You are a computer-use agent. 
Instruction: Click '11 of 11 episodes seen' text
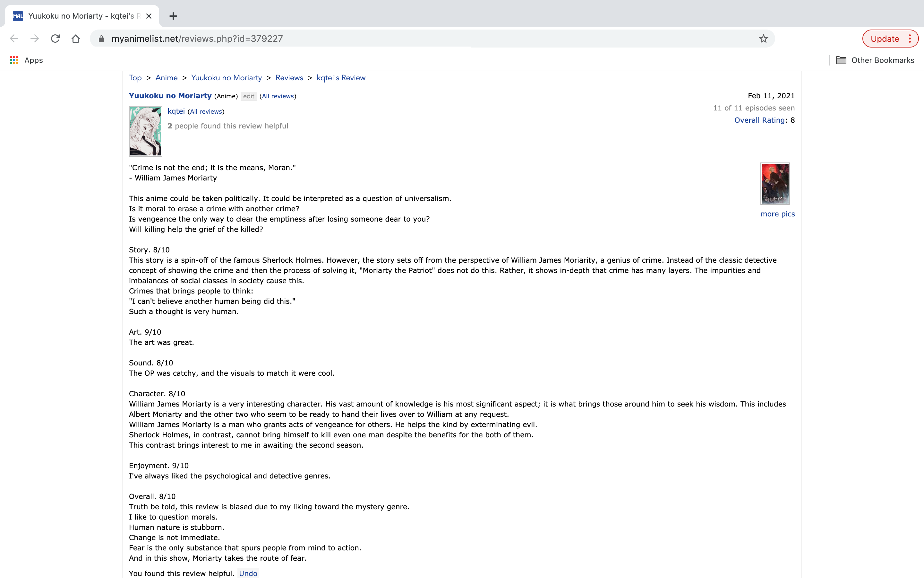(754, 108)
